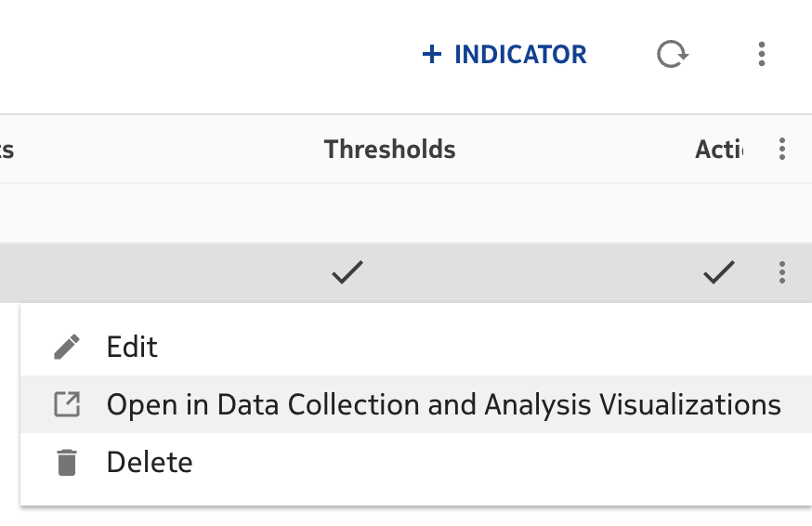812x526 pixels.
Task: Choose Open in Data Collection and Analysis Visualizations
Action: (443, 404)
